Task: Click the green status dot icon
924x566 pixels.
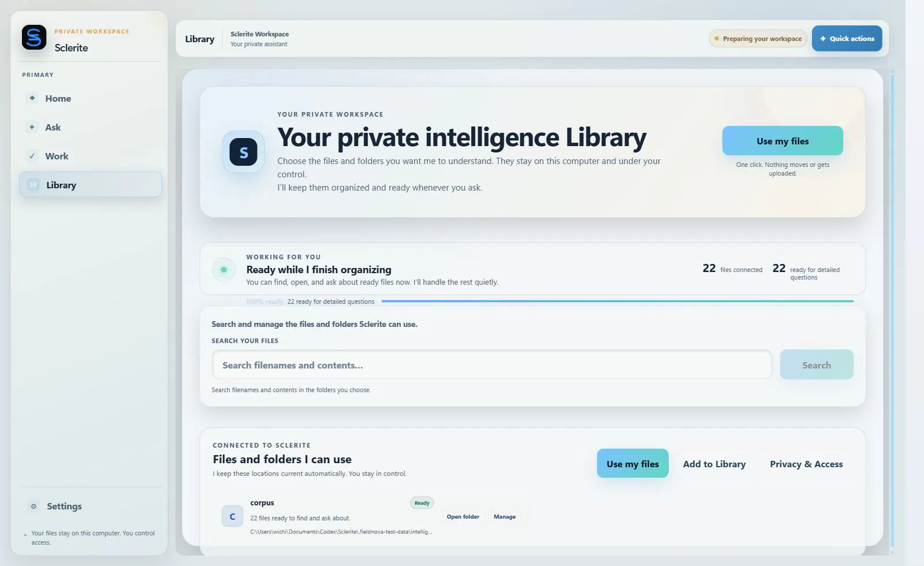Action: (x=223, y=270)
